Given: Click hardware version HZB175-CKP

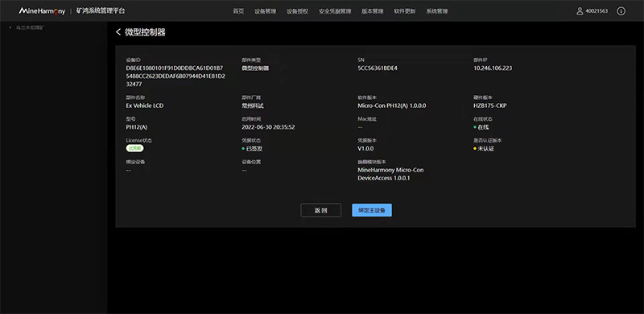Looking at the screenshot, I should pyautogui.click(x=490, y=105).
